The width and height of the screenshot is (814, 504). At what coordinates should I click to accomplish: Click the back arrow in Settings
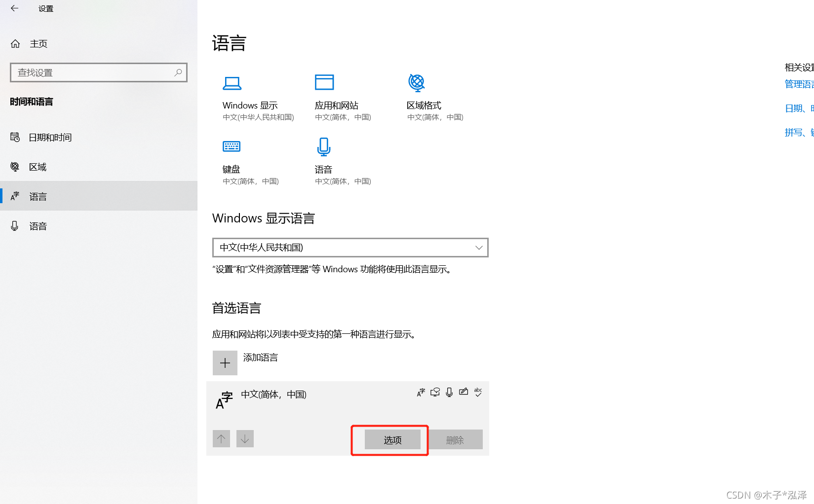[15, 8]
